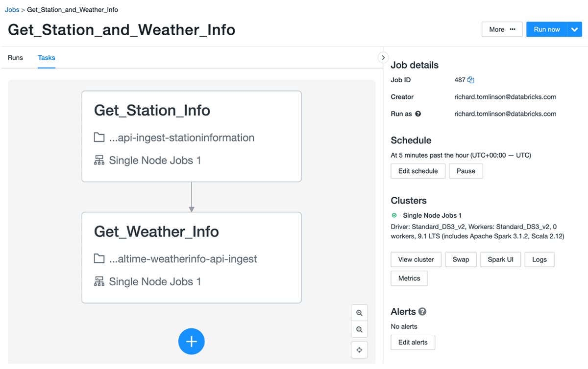
Task: Click the help icon next to Run as
Action: tap(418, 114)
